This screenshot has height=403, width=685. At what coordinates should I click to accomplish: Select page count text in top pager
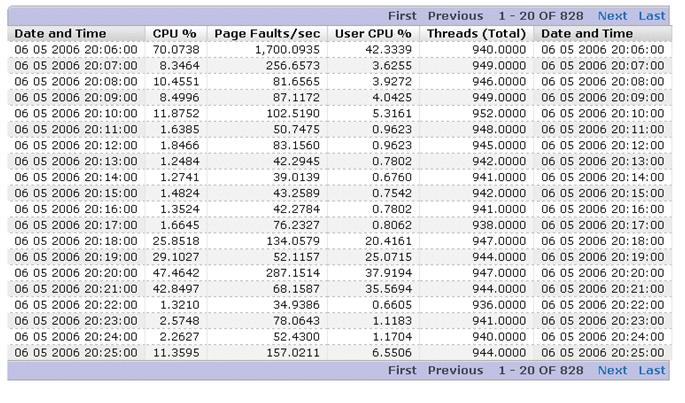(541, 16)
